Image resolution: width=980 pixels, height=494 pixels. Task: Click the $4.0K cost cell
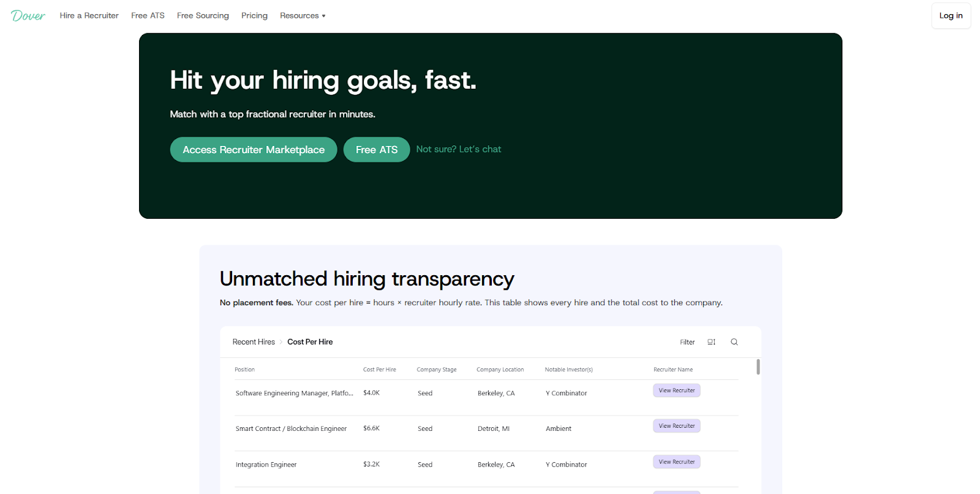pyautogui.click(x=372, y=393)
